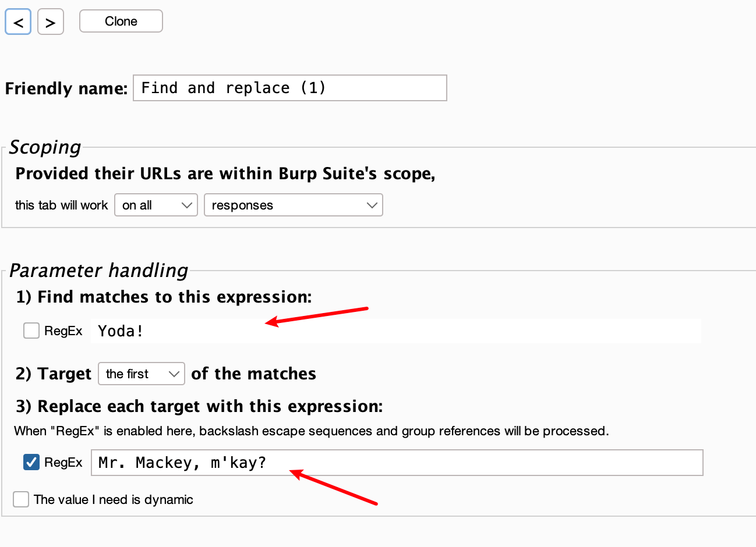Focus the "Mr. Mackey, m'kay?" replacement field
This screenshot has height=547, width=756.
click(x=396, y=463)
